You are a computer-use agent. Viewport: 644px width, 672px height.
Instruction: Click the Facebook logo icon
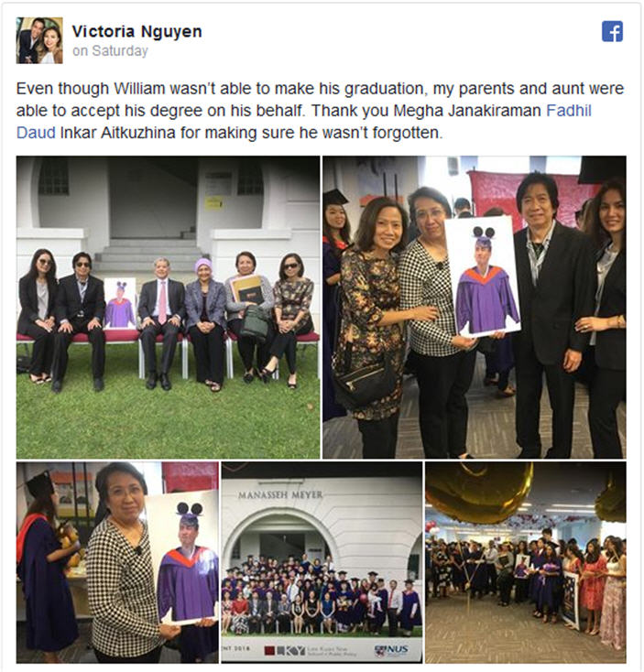click(x=612, y=31)
